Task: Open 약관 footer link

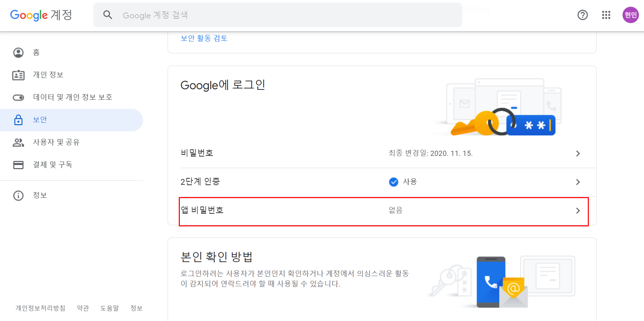Action: point(83,308)
